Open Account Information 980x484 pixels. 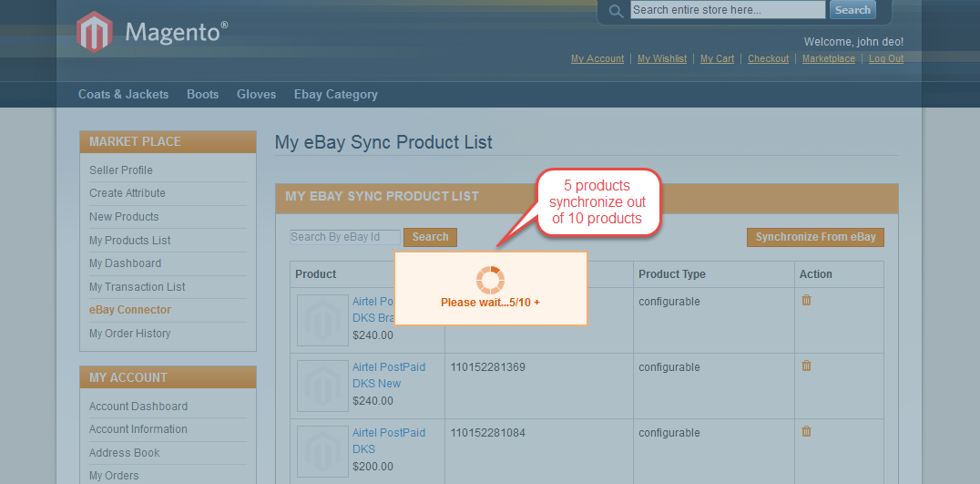click(x=138, y=429)
